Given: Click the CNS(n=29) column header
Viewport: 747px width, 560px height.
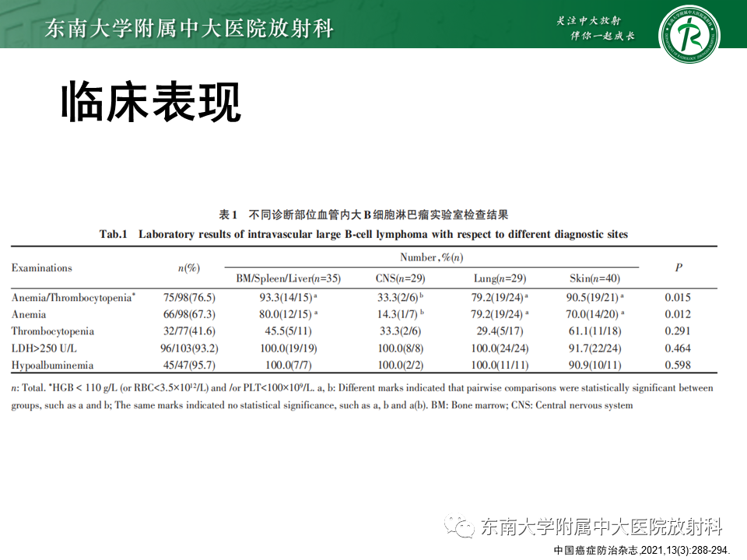Looking at the screenshot, I should click(x=400, y=278).
